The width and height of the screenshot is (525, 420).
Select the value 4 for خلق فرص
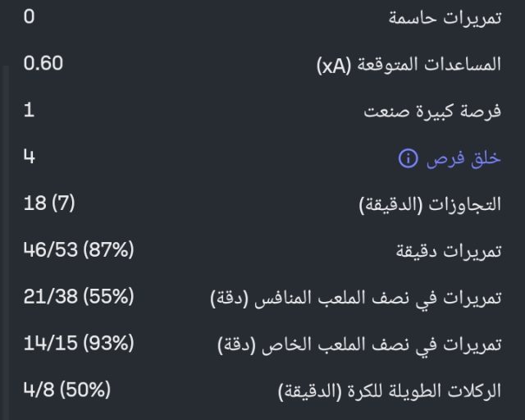click(x=30, y=157)
